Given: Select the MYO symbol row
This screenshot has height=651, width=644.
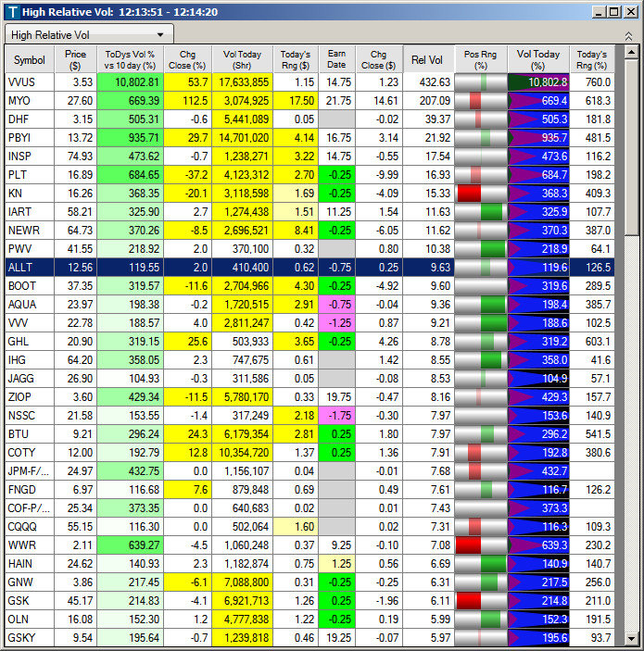Looking at the screenshot, I should tap(309, 100).
